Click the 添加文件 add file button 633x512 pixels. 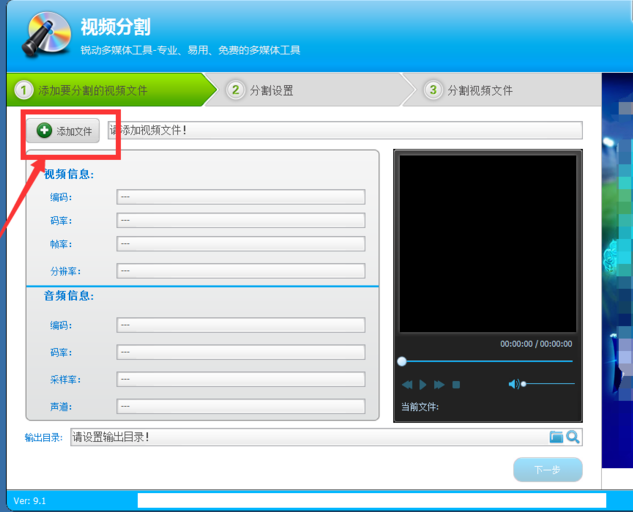pos(63,130)
